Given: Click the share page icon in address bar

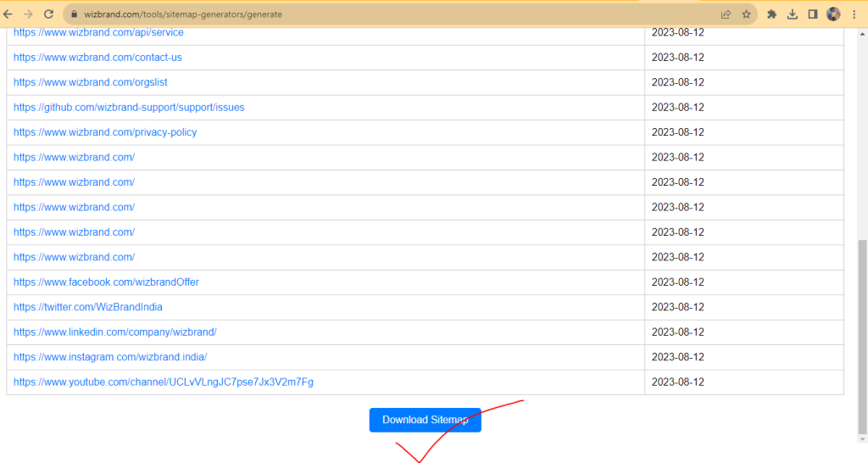Looking at the screenshot, I should pyautogui.click(x=726, y=14).
